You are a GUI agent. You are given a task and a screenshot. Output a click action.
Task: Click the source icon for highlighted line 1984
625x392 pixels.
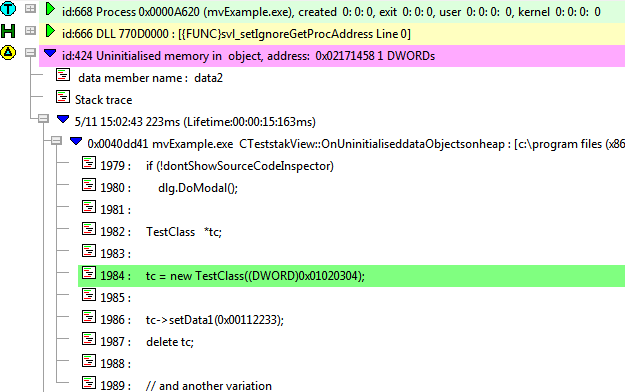click(89, 273)
